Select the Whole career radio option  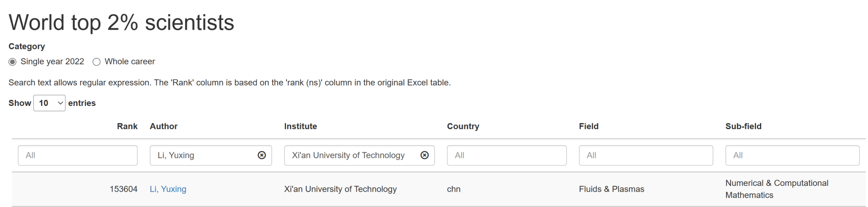click(97, 62)
